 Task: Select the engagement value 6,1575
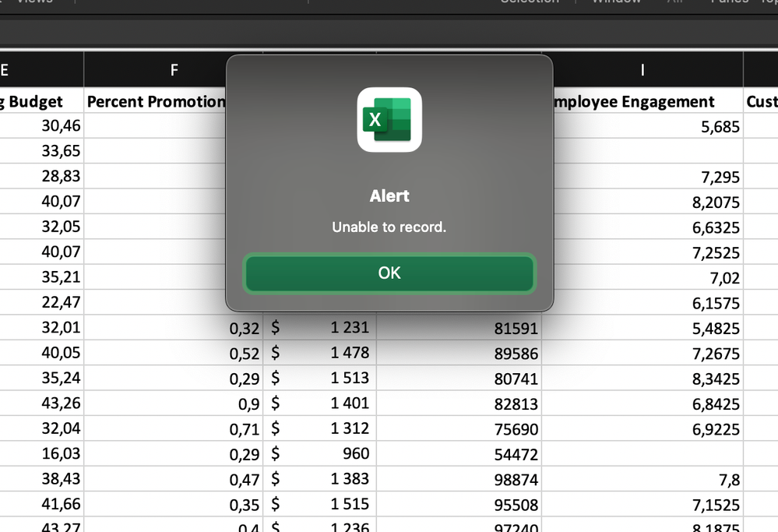(x=648, y=302)
